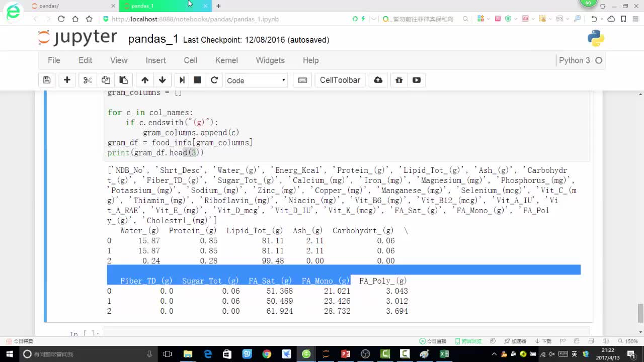Click the 加速器 accelerator status bar button
644x362 pixels.
coord(515,341)
